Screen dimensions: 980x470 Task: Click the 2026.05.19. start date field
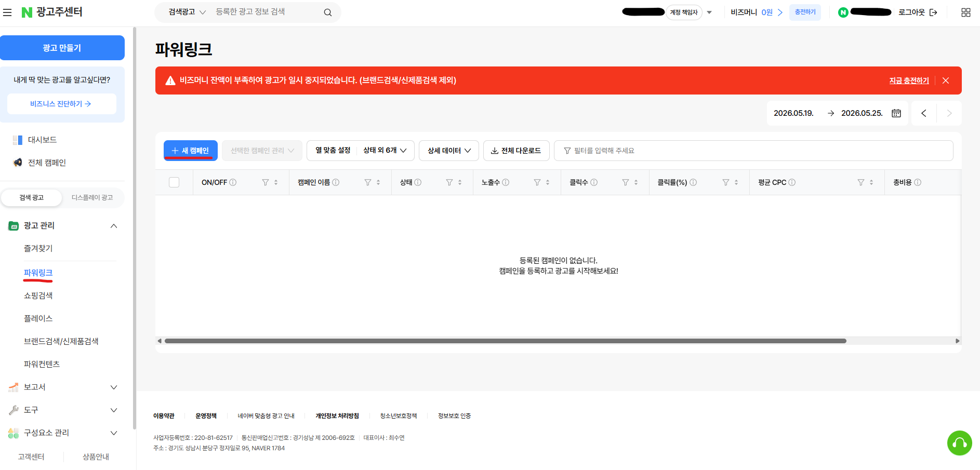point(793,113)
